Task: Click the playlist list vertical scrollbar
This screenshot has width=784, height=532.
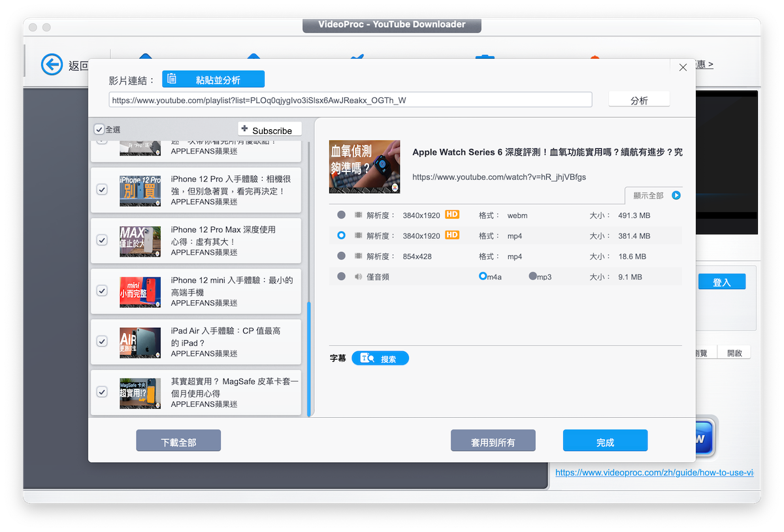Action: (x=309, y=359)
